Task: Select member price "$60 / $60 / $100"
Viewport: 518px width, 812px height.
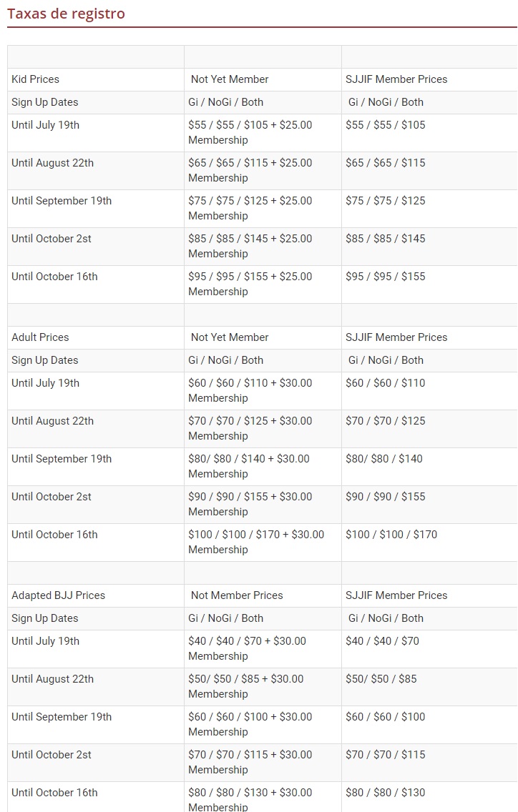Action: [386, 717]
